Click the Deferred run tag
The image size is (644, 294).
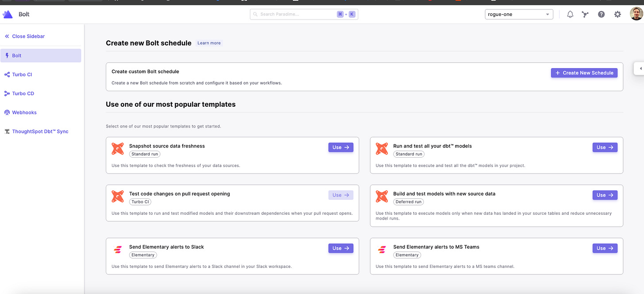tap(408, 202)
